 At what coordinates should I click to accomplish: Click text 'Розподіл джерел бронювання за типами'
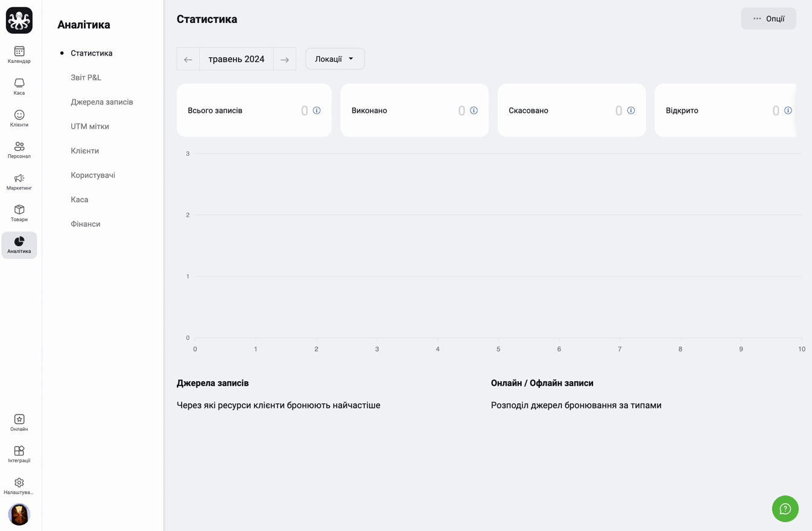click(576, 405)
